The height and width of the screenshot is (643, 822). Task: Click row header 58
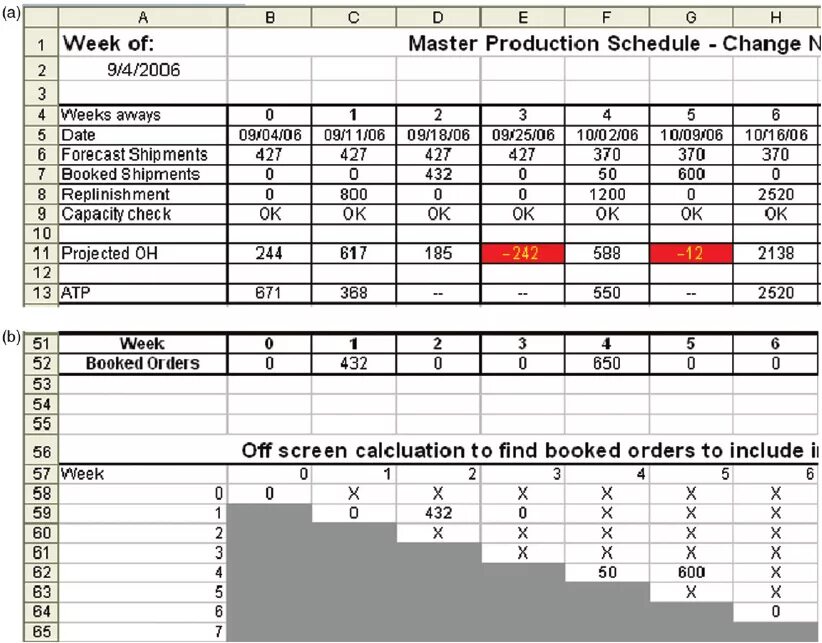tap(41, 493)
